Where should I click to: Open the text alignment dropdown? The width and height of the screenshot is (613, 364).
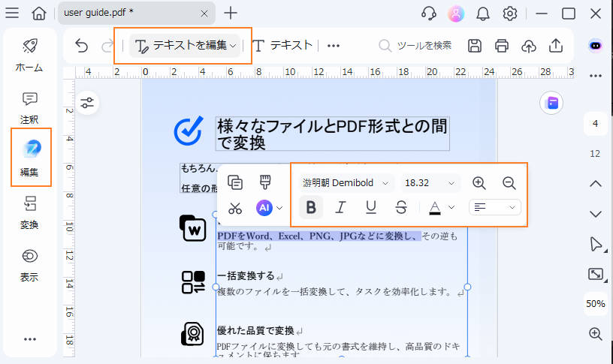pyautogui.click(x=495, y=207)
